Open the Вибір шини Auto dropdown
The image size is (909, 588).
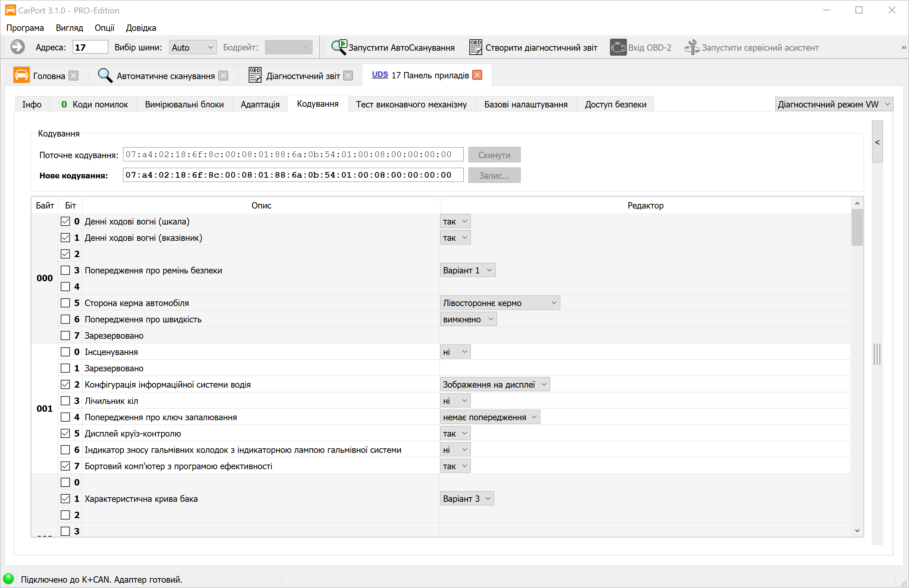coord(193,48)
